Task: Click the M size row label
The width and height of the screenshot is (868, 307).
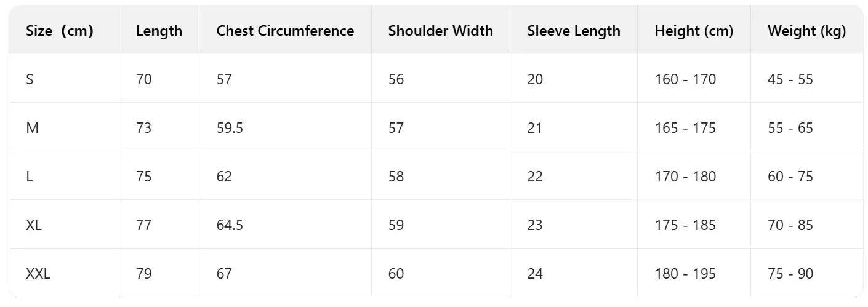Action: coord(32,128)
